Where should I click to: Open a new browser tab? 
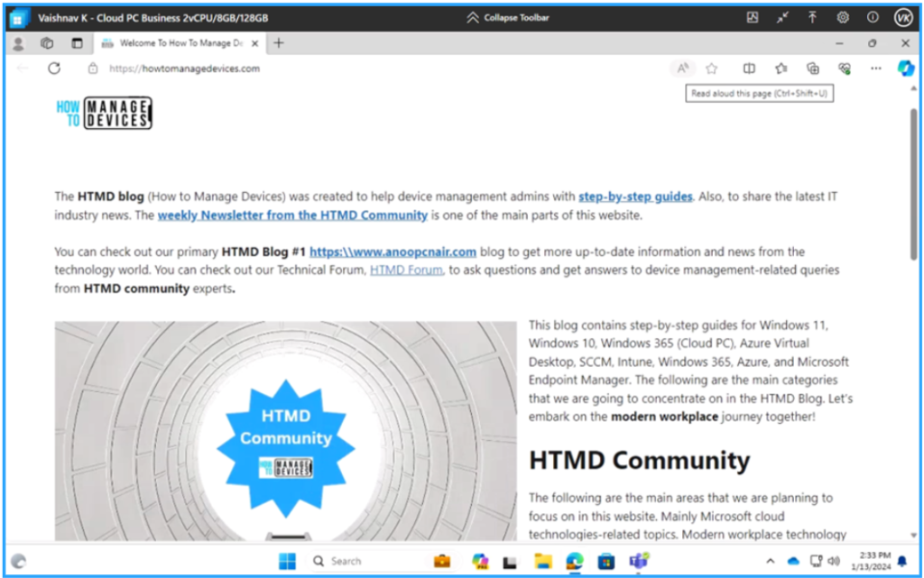point(279,43)
